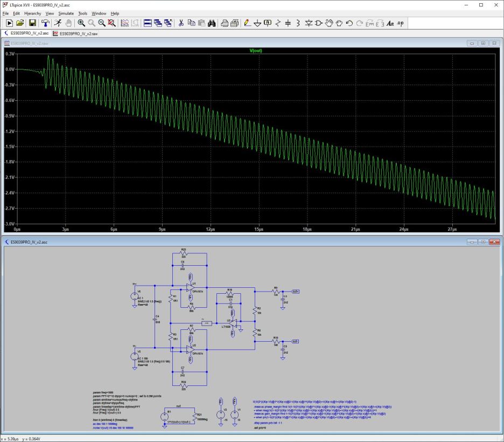Click the out- net label
This screenshot has height=442, width=504.
click(295, 341)
